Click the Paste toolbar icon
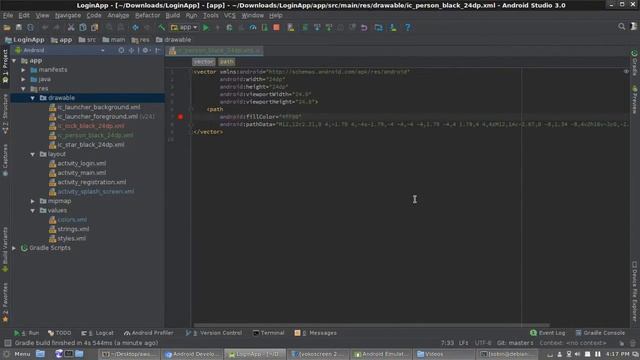640x360 pixels. pyautogui.click(x=95, y=27)
